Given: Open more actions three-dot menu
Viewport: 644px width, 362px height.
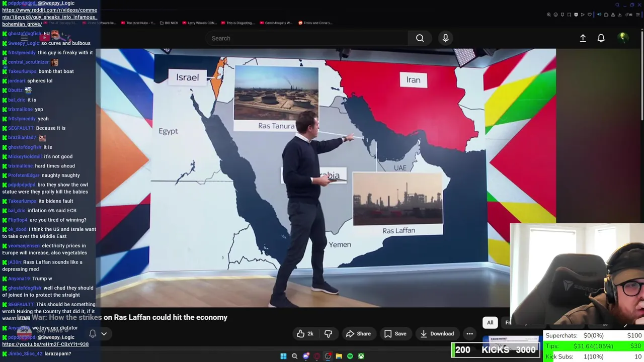Looking at the screenshot, I should [469, 333].
